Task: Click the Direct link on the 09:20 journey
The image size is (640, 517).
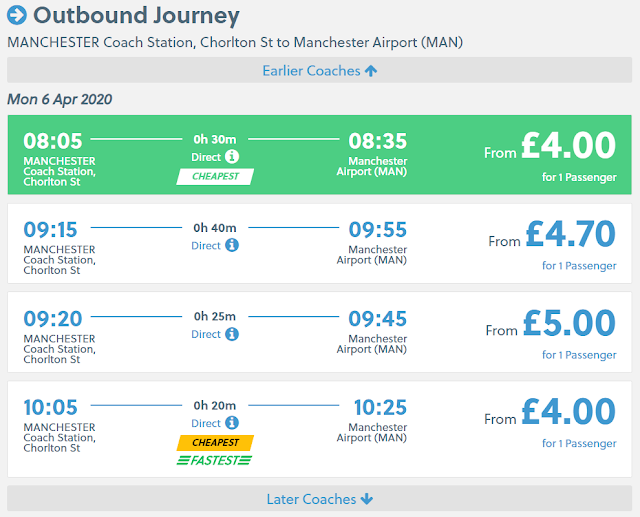Action: point(206,334)
